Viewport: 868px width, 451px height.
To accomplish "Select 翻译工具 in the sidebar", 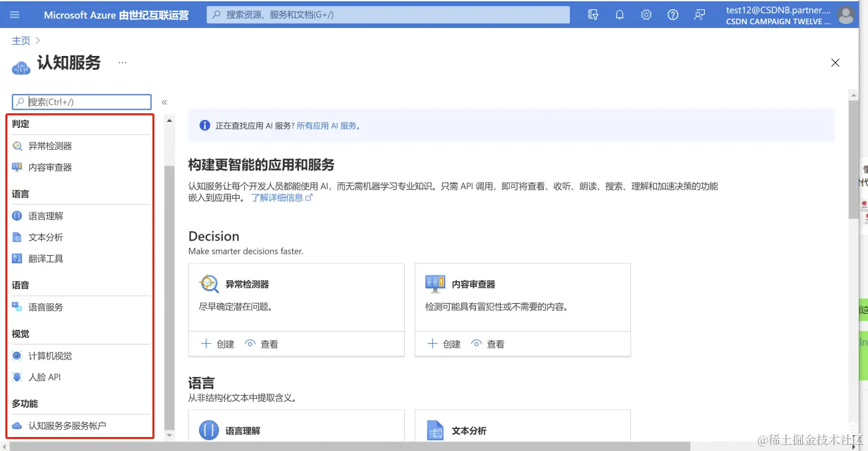I will point(46,258).
